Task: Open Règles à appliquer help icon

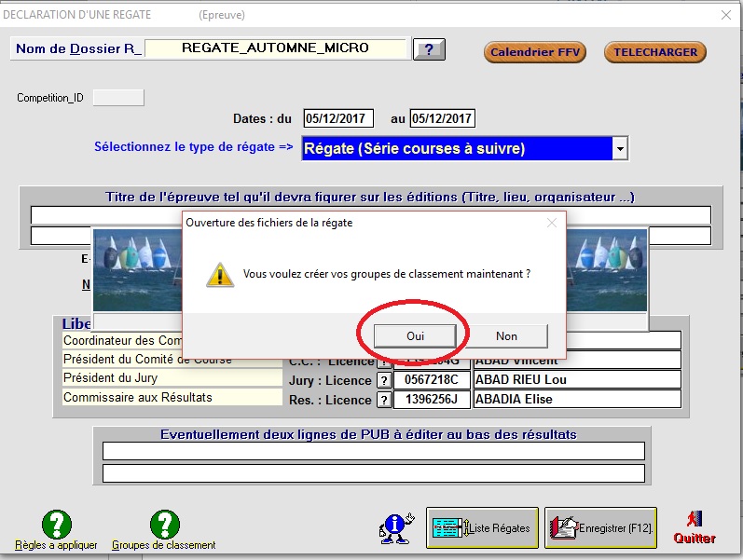Action: (56, 525)
